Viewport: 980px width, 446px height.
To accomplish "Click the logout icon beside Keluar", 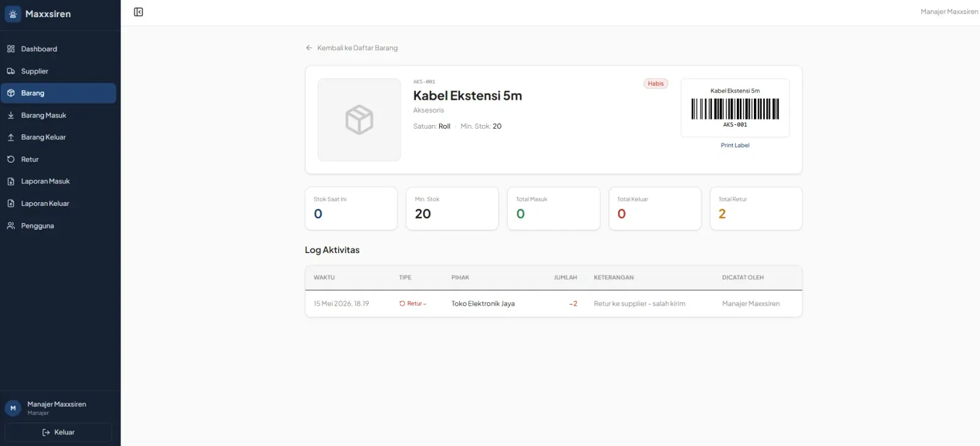I will [x=46, y=433].
